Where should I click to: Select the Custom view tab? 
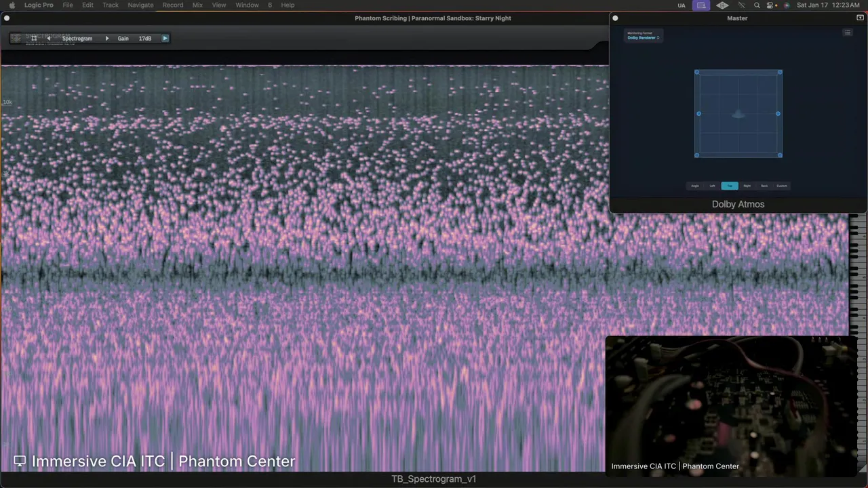pos(782,186)
